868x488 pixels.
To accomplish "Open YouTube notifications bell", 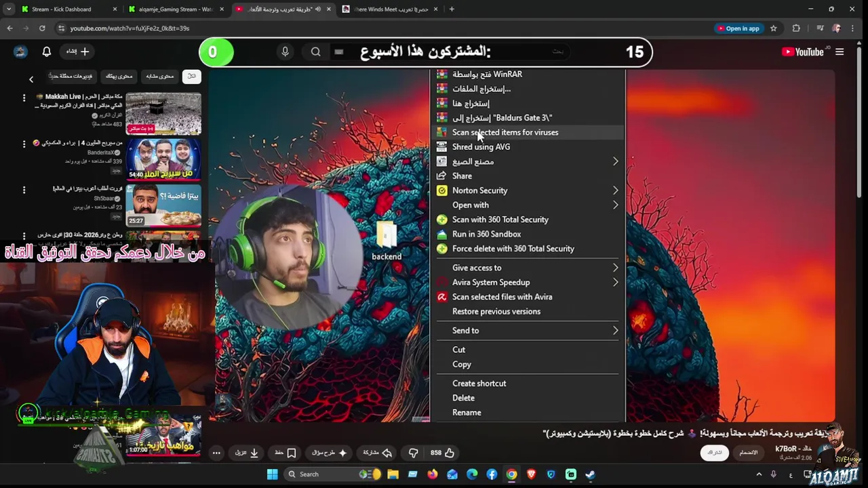I will (47, 52).
